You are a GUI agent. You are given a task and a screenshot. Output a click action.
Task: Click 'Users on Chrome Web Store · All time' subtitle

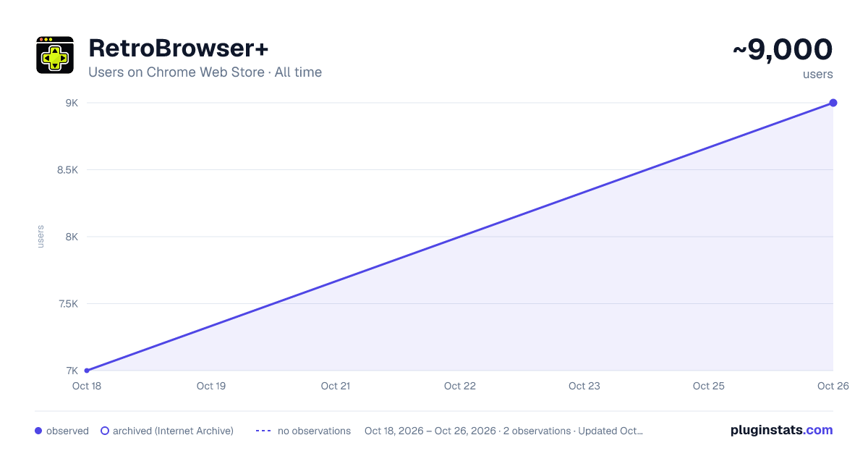(205, 72)
